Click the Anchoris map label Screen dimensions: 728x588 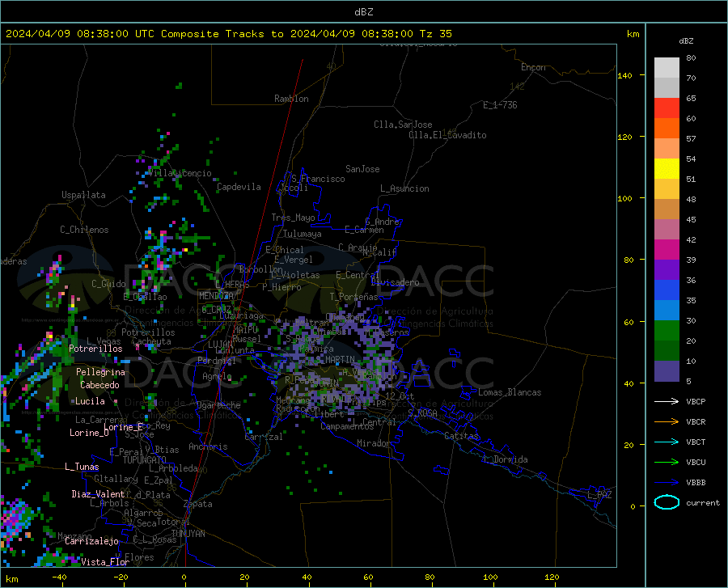[208, 446]
